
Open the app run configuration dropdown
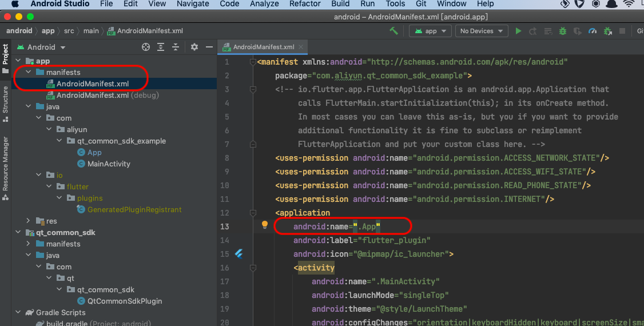click(x=430, y=31)
